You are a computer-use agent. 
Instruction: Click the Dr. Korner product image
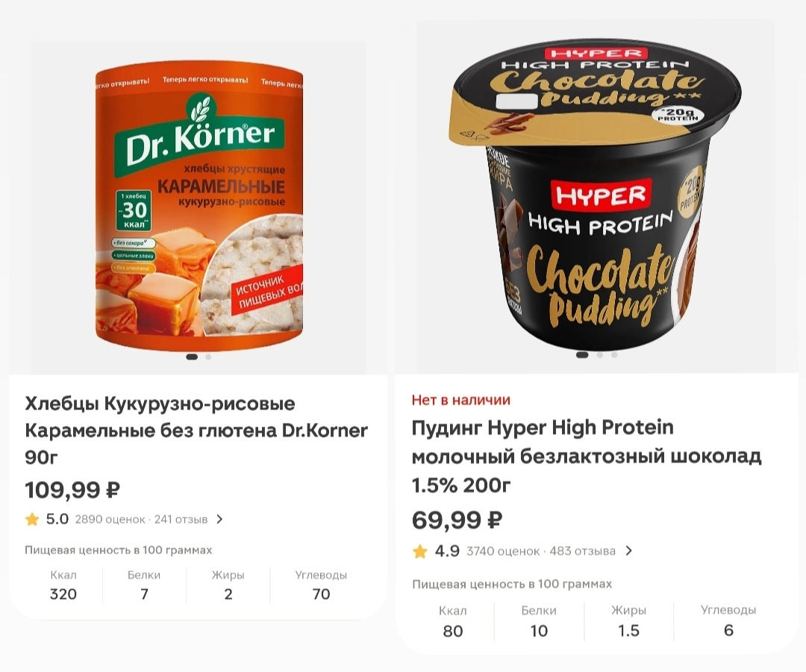pyautogui.click(x=199, y=208)
